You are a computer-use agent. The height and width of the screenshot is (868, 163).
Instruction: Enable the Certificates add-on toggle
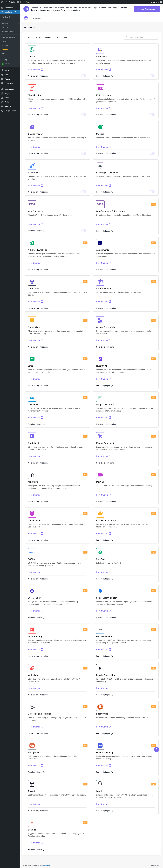[152, 76]
